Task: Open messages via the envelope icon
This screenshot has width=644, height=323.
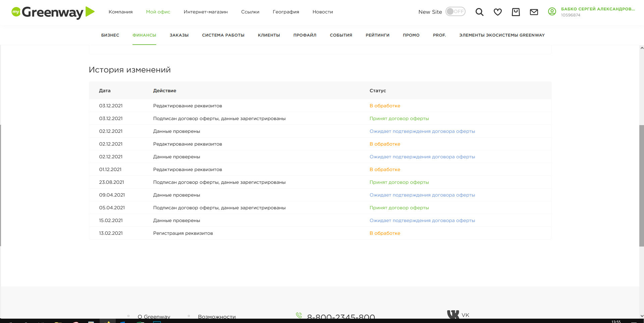Action: pos(534,12)
